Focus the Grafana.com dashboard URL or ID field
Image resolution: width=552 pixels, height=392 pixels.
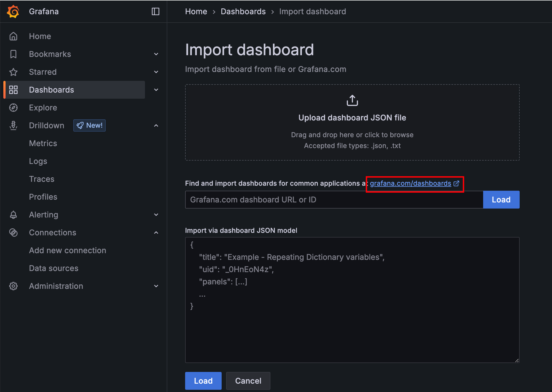click(x=334, y=200)
